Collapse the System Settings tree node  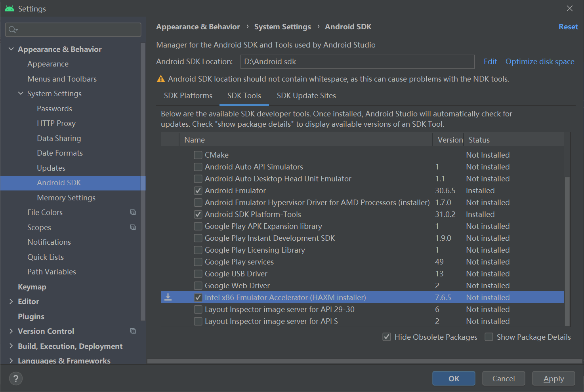(x=21, y=93)
